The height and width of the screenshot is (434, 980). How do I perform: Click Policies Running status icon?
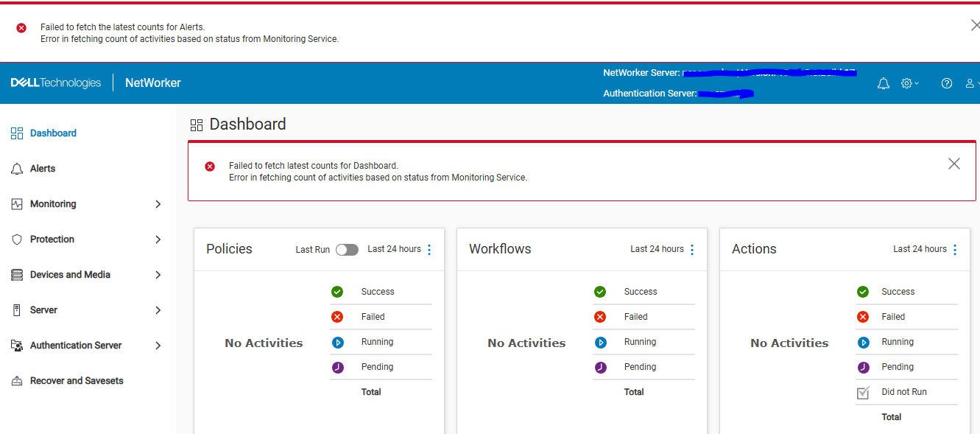point(337,342)
